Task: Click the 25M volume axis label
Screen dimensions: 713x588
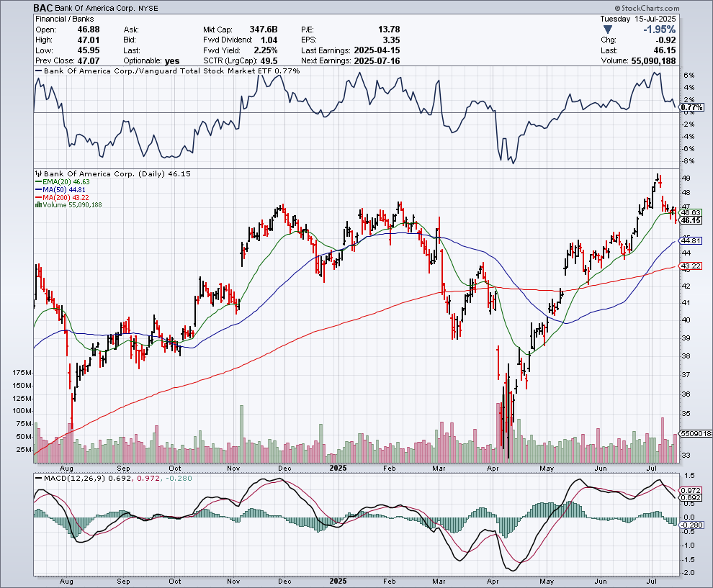Action: (x=24, y=450)
